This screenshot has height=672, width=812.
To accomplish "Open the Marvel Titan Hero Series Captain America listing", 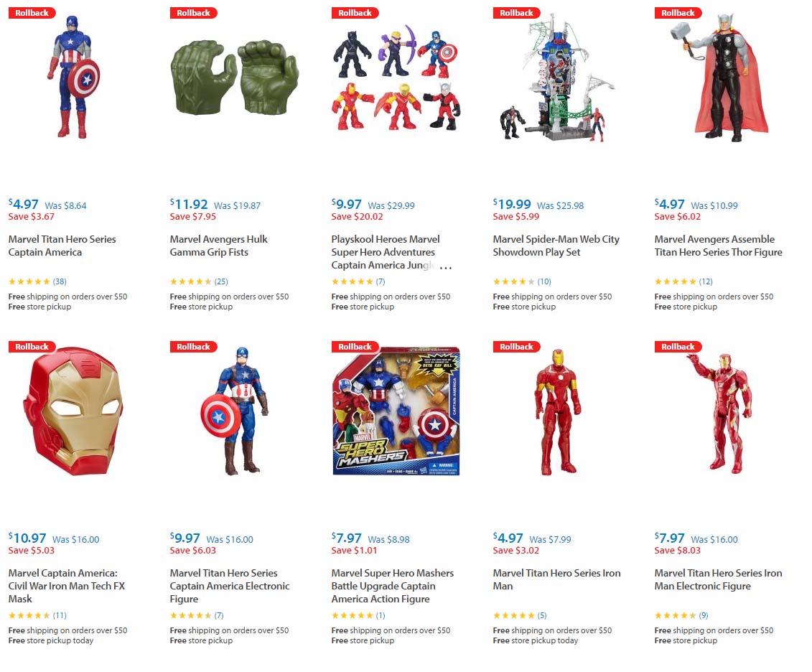I will click(62, 246).
